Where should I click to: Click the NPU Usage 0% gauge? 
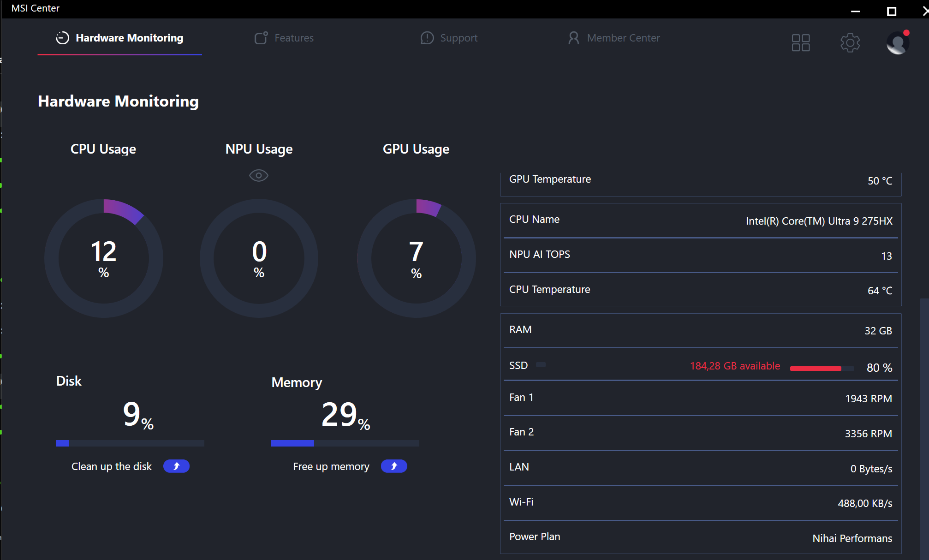click(x=259, y=258)
